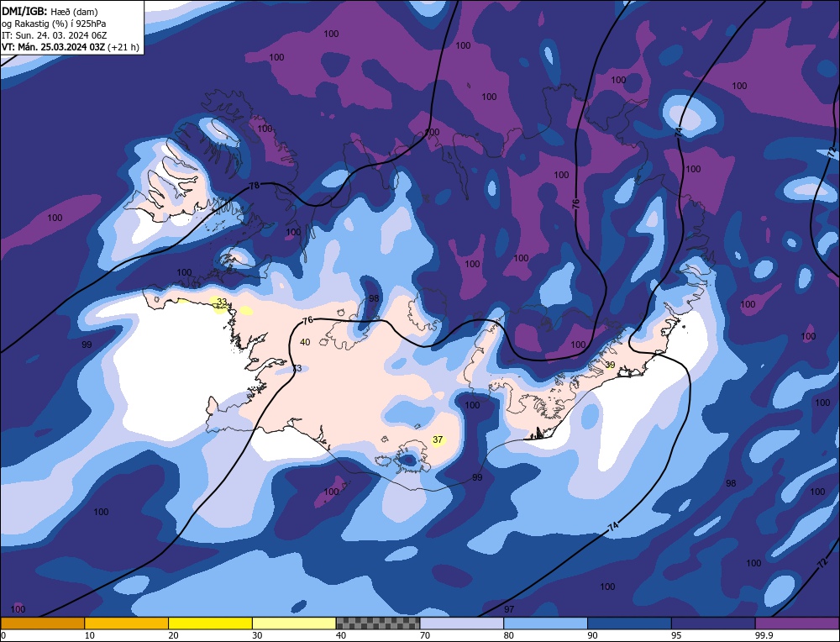The width and height of the screenshot is (840, 642).
Task: Click the yellow-highlighted '33' humidity value
Action: click(x=222, y=302)
